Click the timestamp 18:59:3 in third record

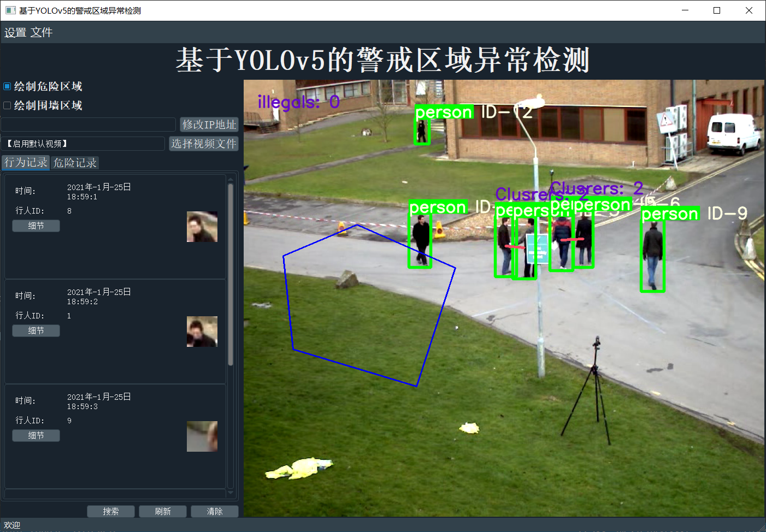[83, 406]
